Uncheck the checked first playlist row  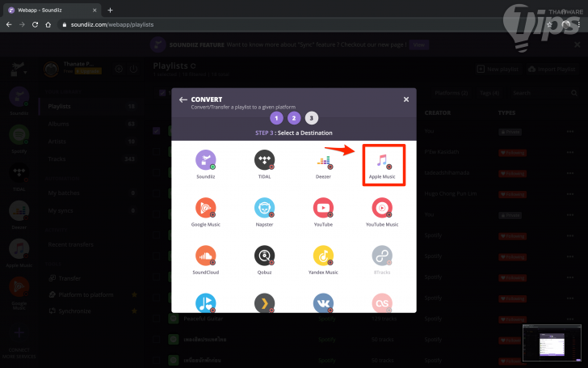point(157,131)
